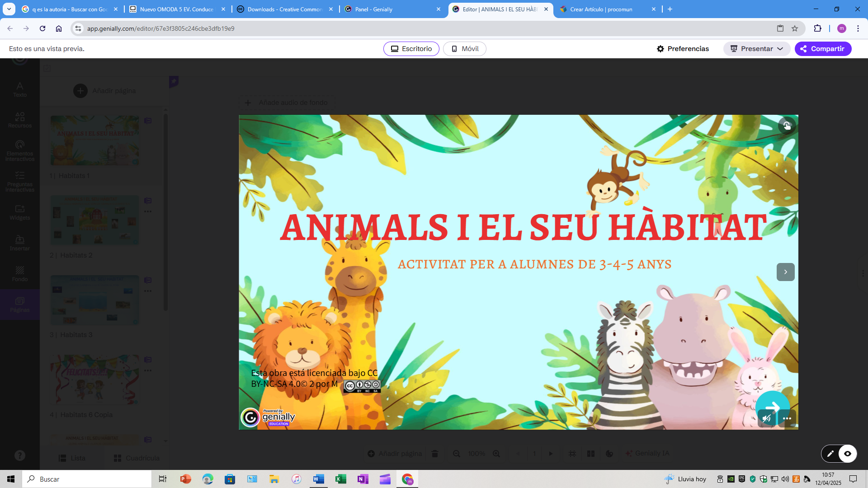This screenshot has height=488, width=868.
Task: Click the Añadir página button
Action: pos(105,90)
